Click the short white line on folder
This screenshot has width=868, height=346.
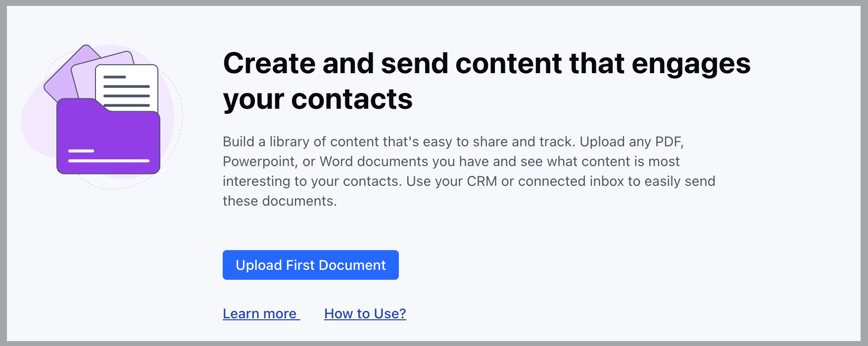[81, 151]
